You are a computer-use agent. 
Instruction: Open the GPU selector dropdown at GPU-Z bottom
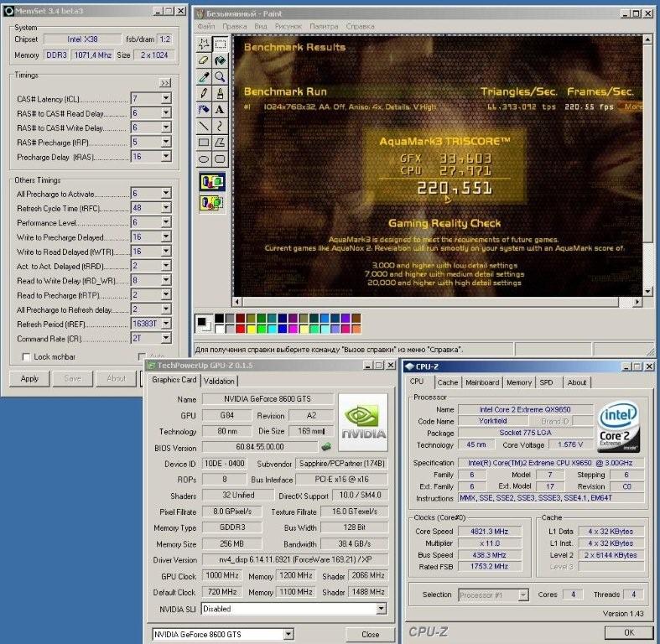288,634
